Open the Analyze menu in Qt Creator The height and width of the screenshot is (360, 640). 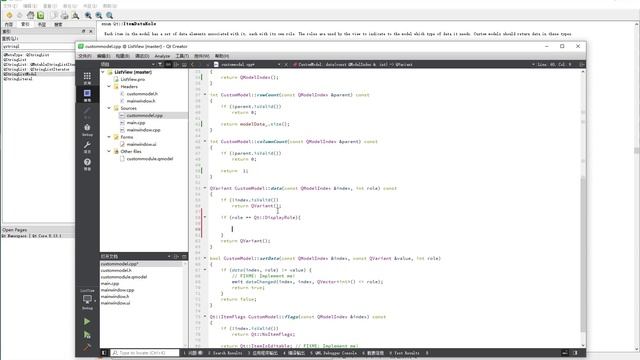coord(162,56)
